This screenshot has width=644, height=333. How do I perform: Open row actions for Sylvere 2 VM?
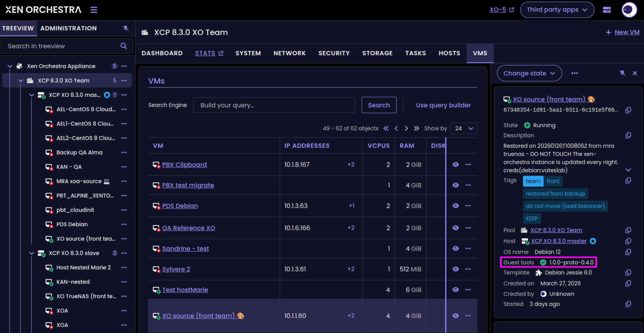[x=468, y=269]
